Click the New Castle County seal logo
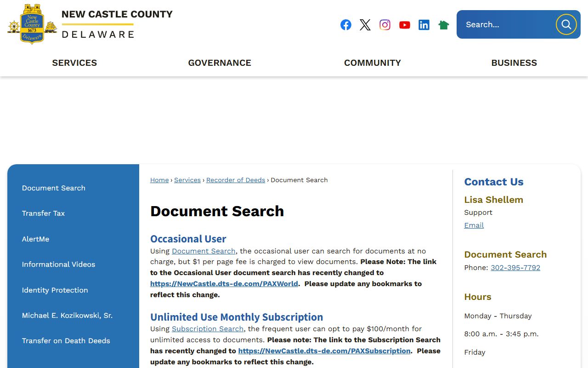Image resolution: width=588 pixels, height=368 pixels. [32, 24]
